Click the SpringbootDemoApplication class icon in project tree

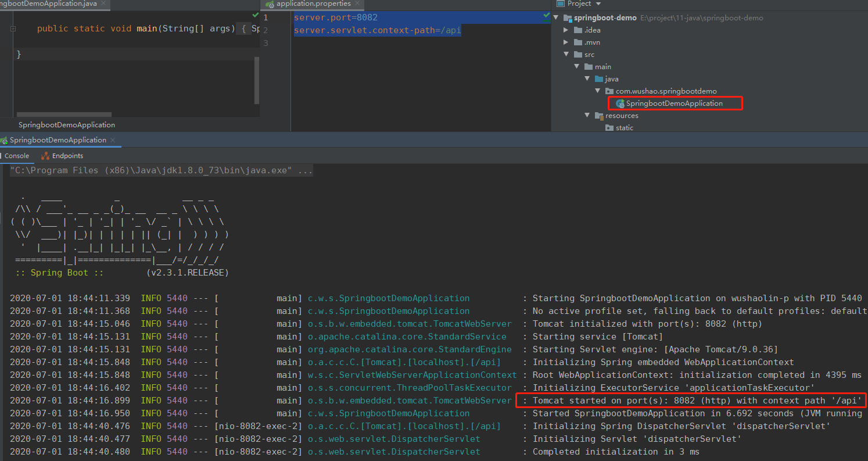(x=620, y=103)
